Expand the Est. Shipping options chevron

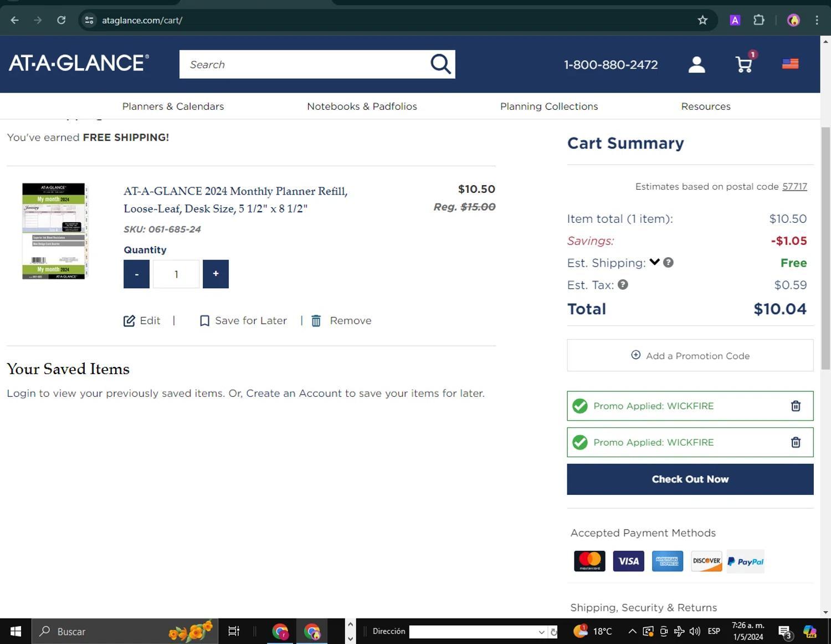[x=654, y=262]
